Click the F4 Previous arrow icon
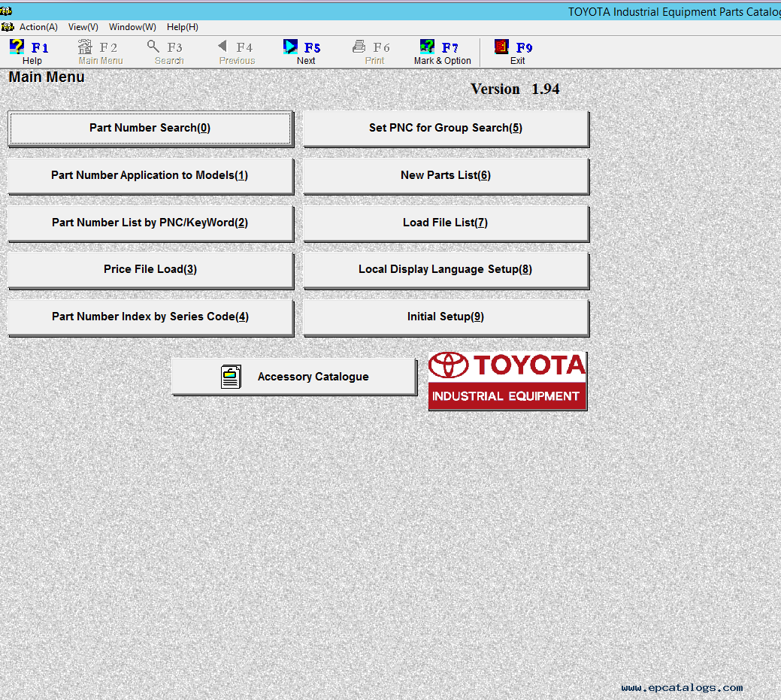The height and width of the screenshot is (700, 781). tap(222, 47)
